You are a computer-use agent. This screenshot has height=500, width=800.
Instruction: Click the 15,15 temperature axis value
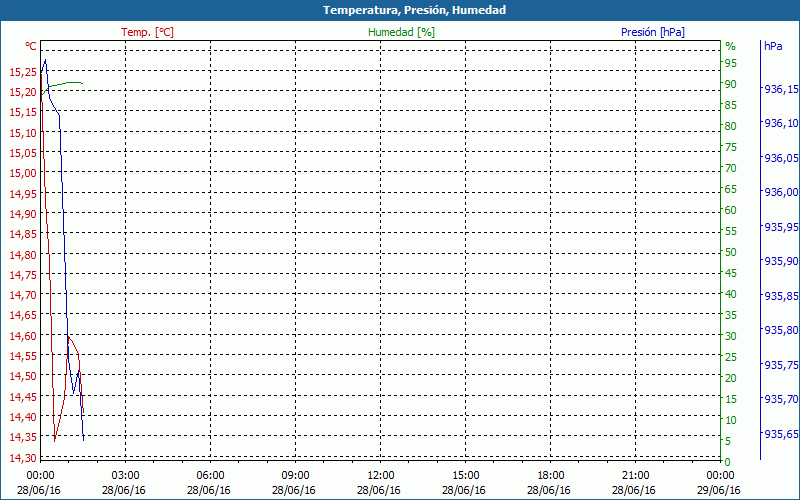click(23, 112)
